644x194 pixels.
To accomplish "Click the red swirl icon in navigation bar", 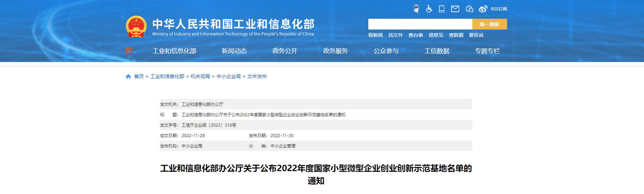I will point(129,51).
